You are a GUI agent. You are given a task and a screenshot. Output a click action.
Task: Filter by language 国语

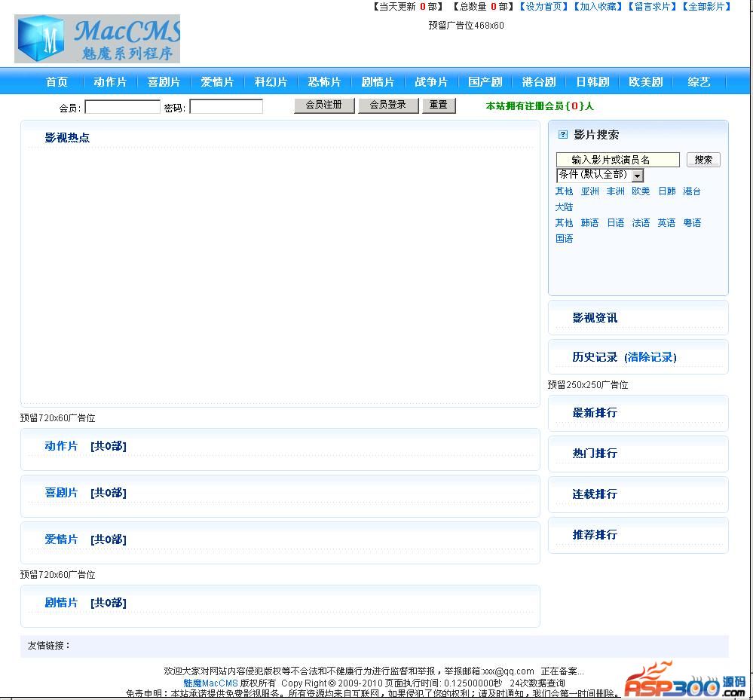point(564,239)
